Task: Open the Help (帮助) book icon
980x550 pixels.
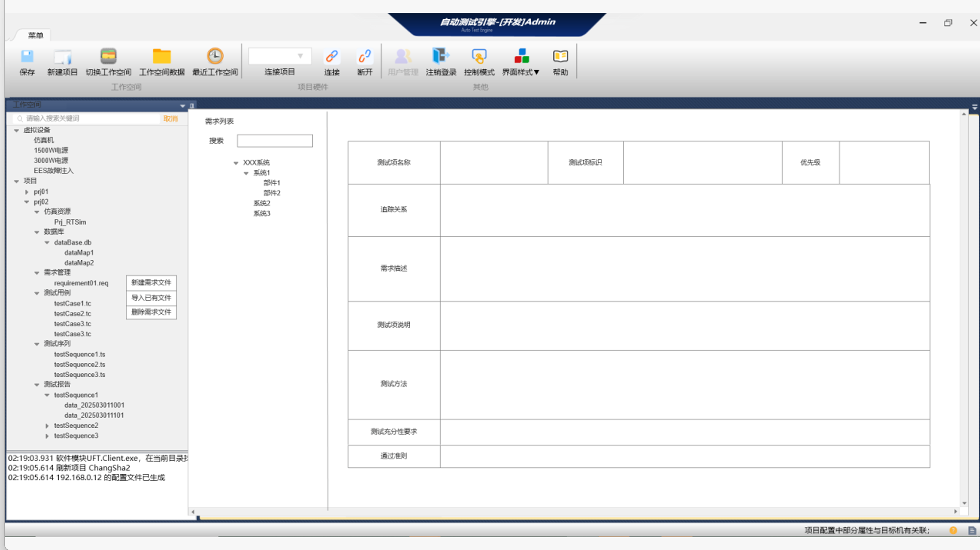Action: tap(560, 57)
